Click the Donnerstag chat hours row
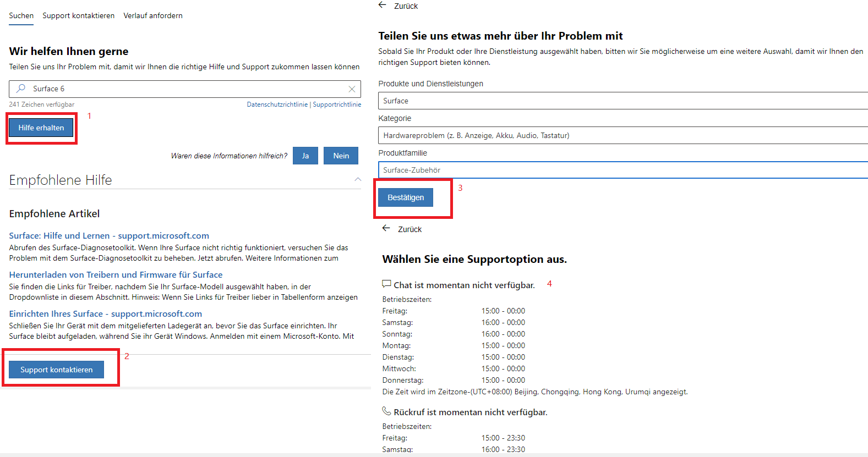The width and height of the screenshot is (868, 457). click(454, 380)
